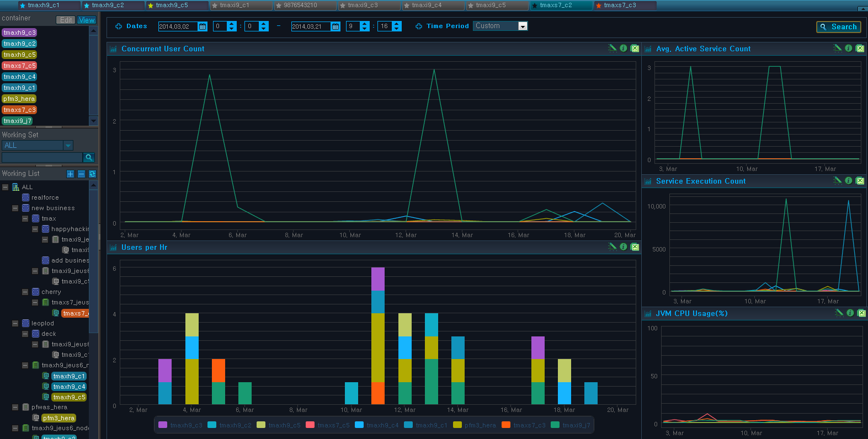Viewport: 868px width, 439px height.
Task: Show info for JVM CPU Usage chart
Action: point(850,313)
